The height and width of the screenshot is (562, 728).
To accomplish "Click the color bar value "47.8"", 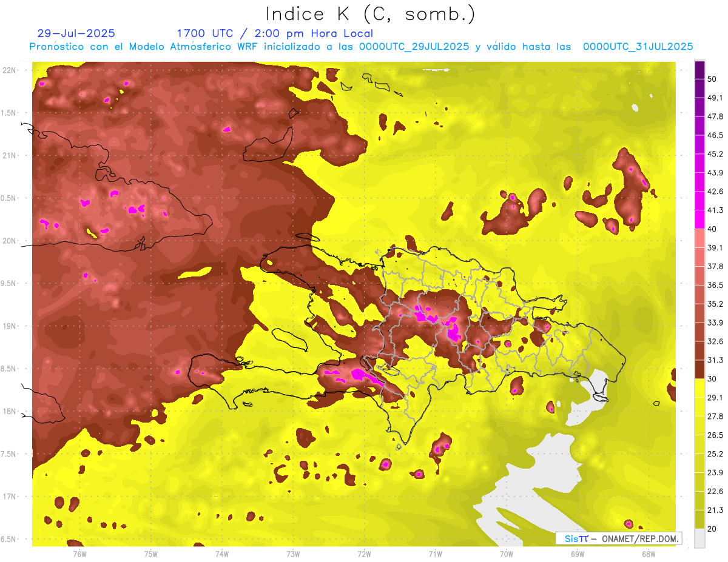I will pos(715,116).
